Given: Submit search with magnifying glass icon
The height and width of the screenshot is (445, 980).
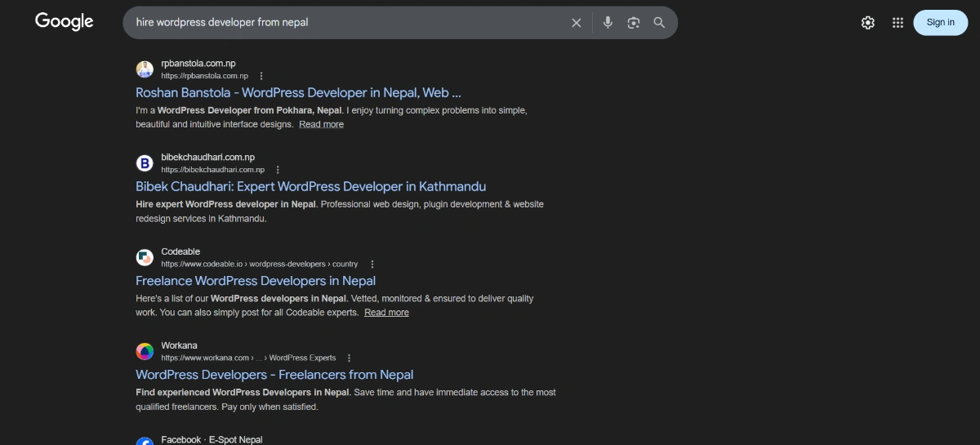Looking at the screenshot, I should pyautogui.click(x=659, y=23).
